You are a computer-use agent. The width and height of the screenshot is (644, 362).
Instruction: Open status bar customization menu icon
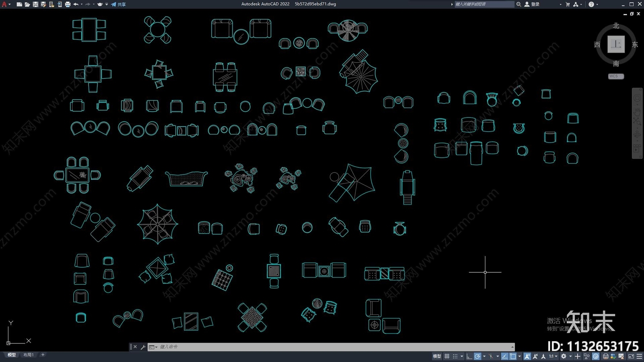pos(639,356)
